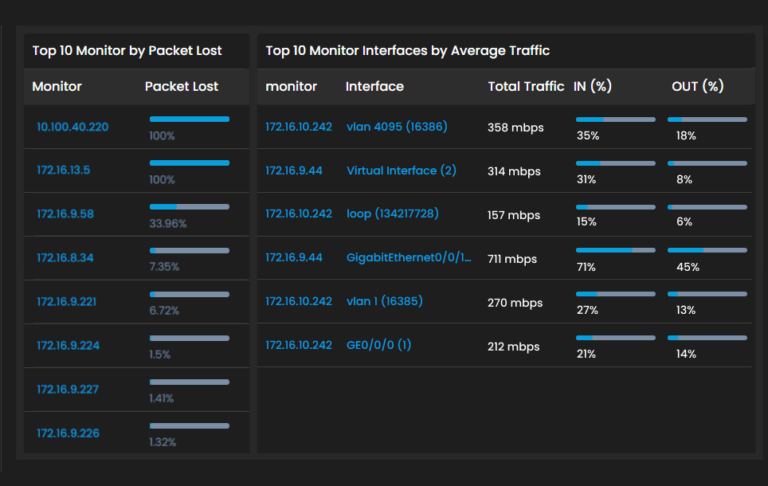Click the 13% OUT value
The height and width of the screenshot is (486, 768).
tap(686, 310)
